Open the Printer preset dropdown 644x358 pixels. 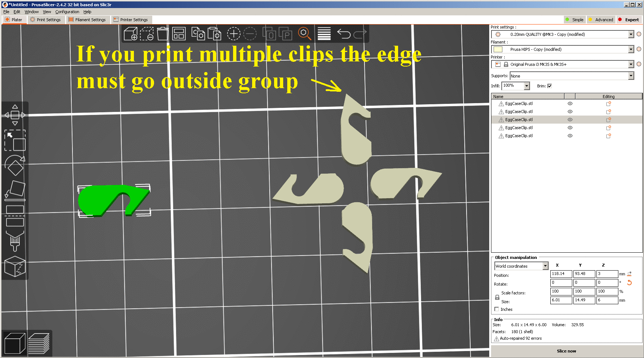point(631,64)
